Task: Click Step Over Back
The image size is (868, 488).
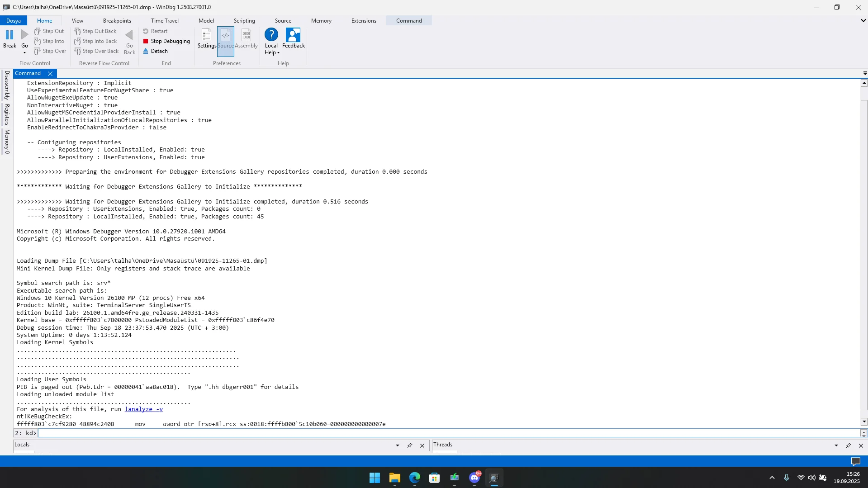Action: 96,51
